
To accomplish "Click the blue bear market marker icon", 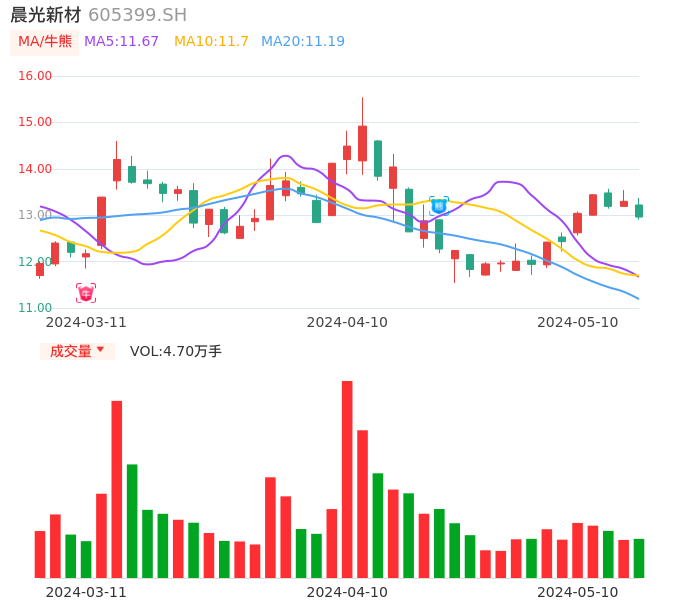I will coord(439,205).
